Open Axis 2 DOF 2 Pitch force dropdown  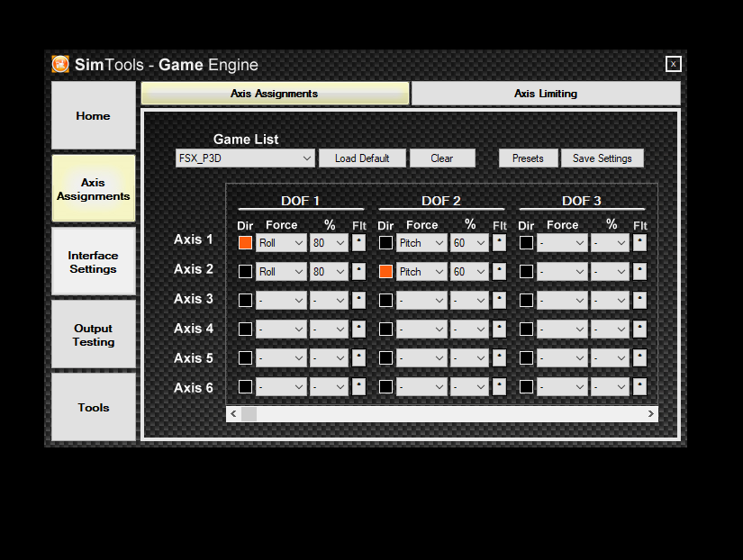click(x=421, y=272)
